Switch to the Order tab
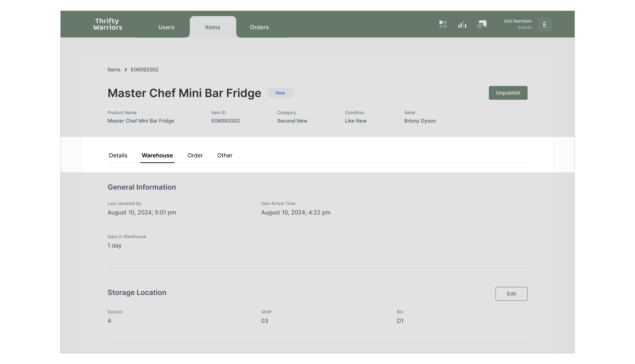The image size is (635, 364). (x=195, y=155)
